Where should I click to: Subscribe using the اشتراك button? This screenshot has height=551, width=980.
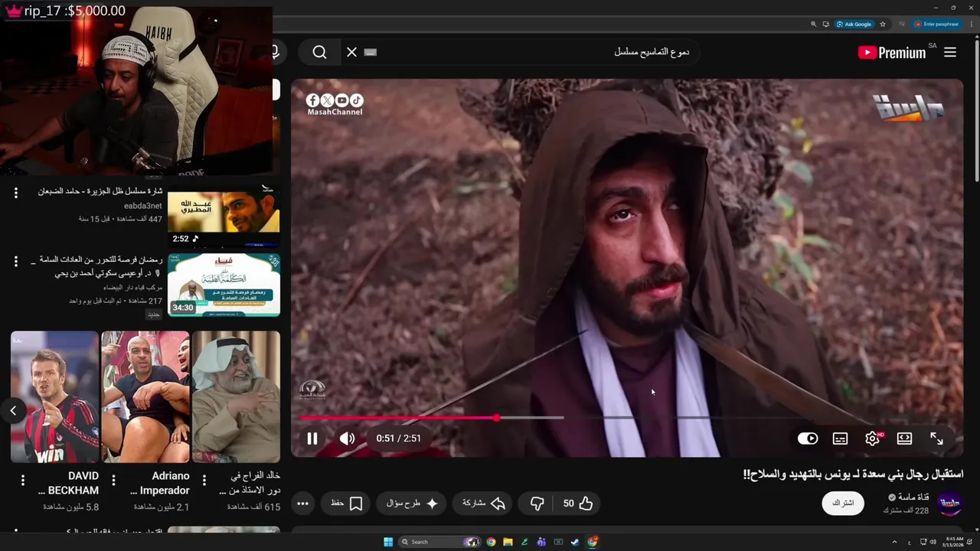click(843, 503)
